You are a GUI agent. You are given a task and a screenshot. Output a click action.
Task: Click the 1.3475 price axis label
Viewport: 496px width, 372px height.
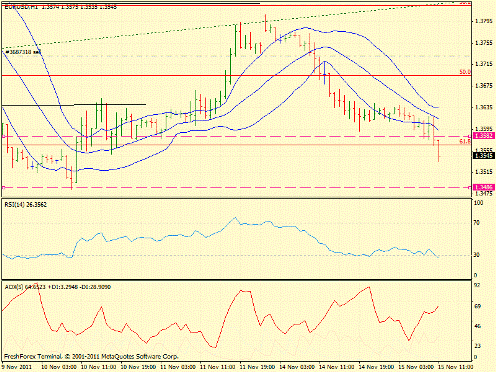483,194
